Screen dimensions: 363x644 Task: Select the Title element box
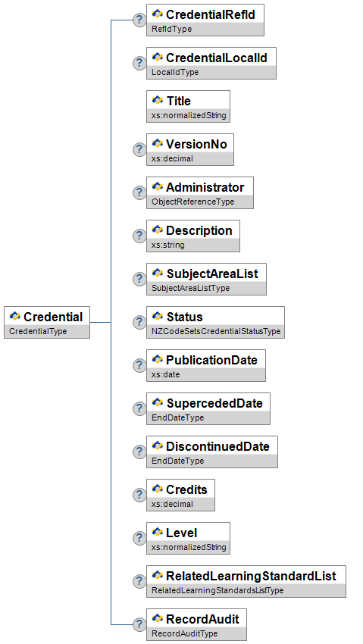(188, 106)
